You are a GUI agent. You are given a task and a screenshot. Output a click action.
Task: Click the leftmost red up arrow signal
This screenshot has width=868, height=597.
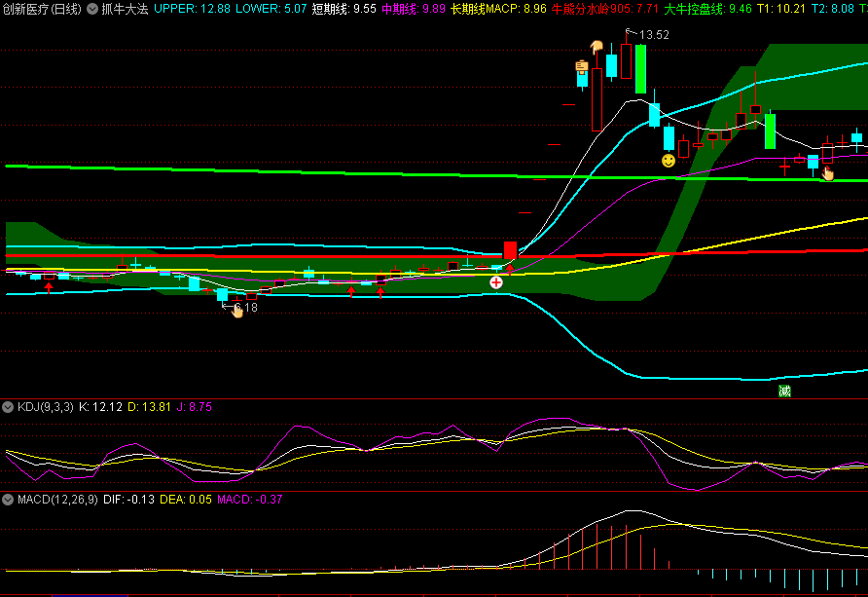click(49, 287)
